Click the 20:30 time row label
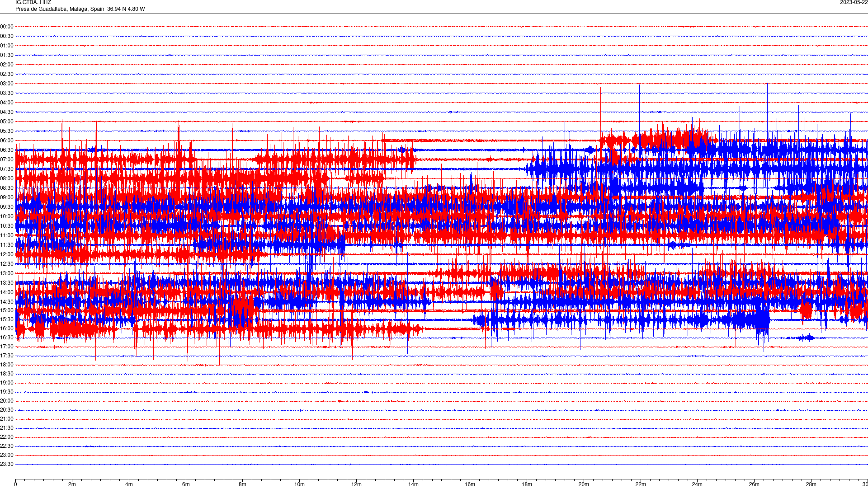 7,410
